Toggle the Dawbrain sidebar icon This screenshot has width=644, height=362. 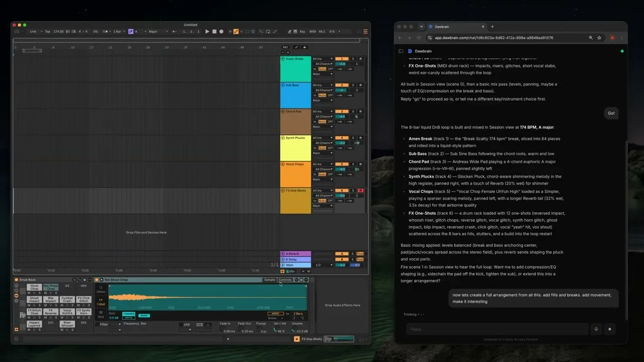click(x=401, y=51)
